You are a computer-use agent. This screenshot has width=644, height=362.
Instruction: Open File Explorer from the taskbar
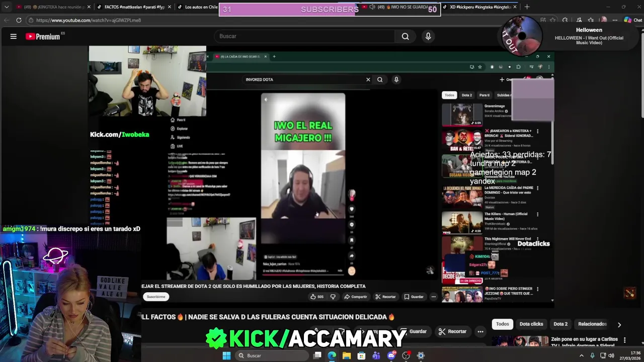pos(347,355)
